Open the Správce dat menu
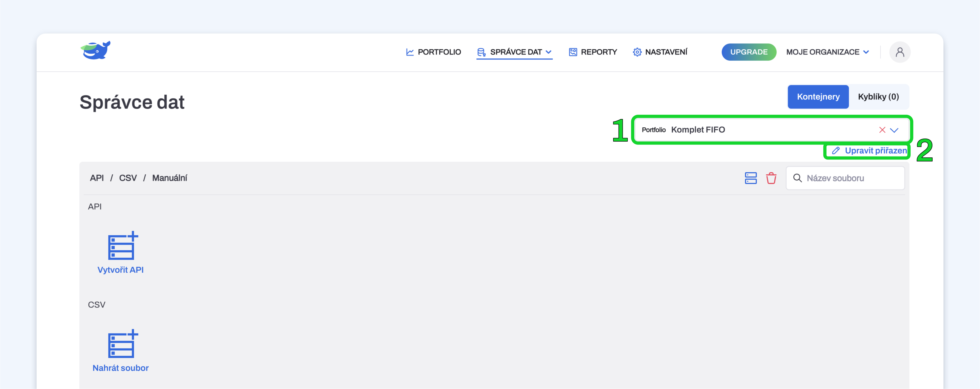The image size is (980, 389). [514, 52]
